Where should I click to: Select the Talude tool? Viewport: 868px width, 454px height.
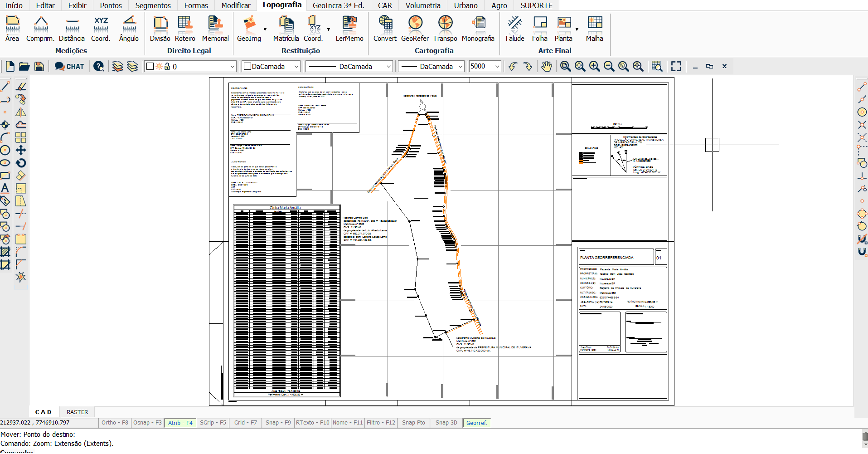point(514,29)
